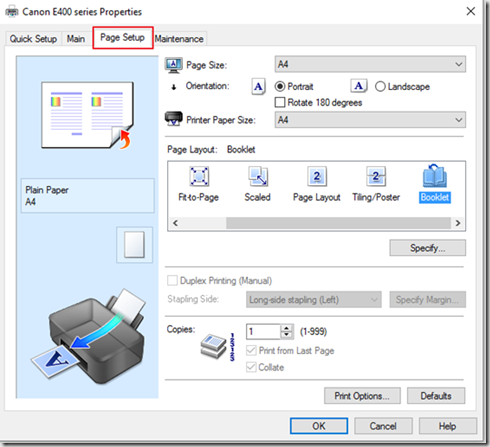This screenshot has width=490, height=447.
Task: Click the Cancel button
Action: 383,426
